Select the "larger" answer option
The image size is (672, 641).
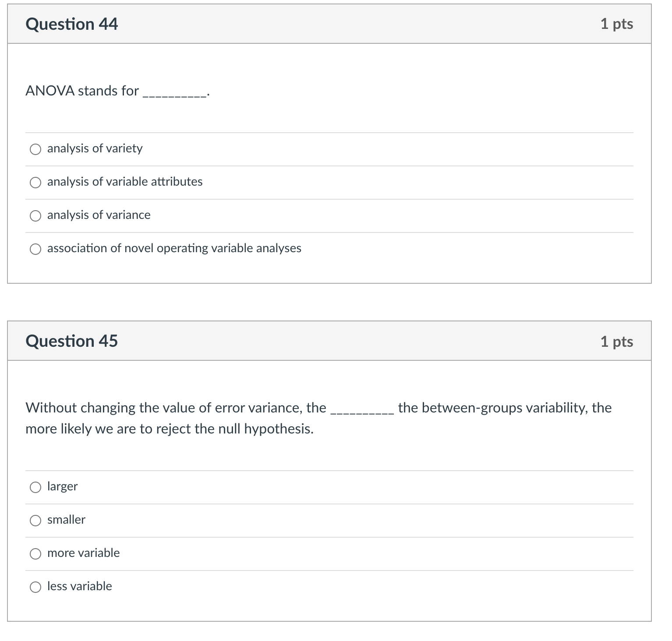[x=36, y=487]
